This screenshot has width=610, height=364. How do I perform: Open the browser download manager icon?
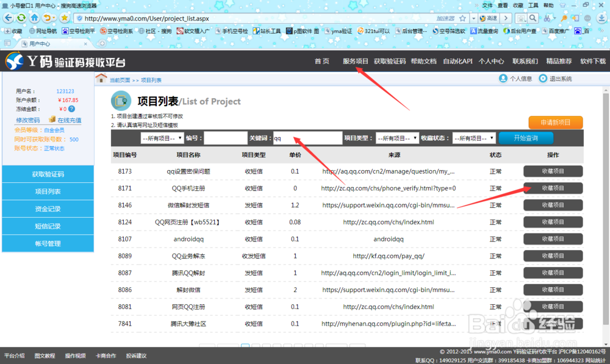601,18
